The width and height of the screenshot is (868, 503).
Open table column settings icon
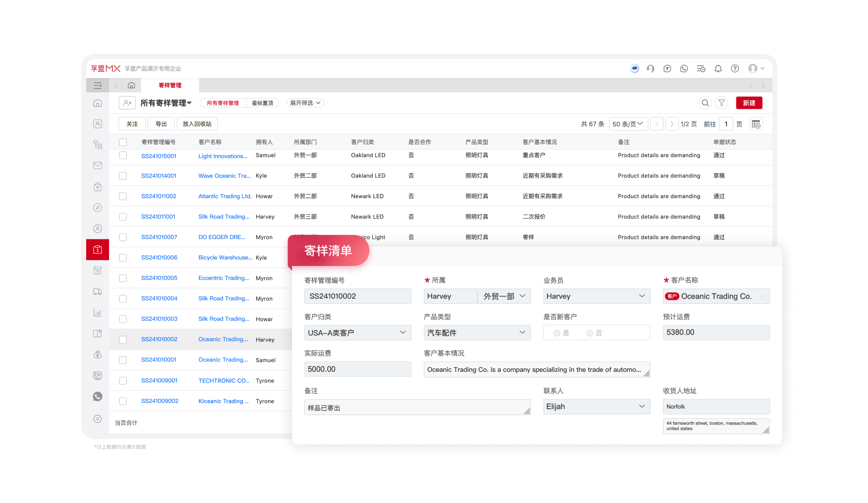click(x=756, y=124)
